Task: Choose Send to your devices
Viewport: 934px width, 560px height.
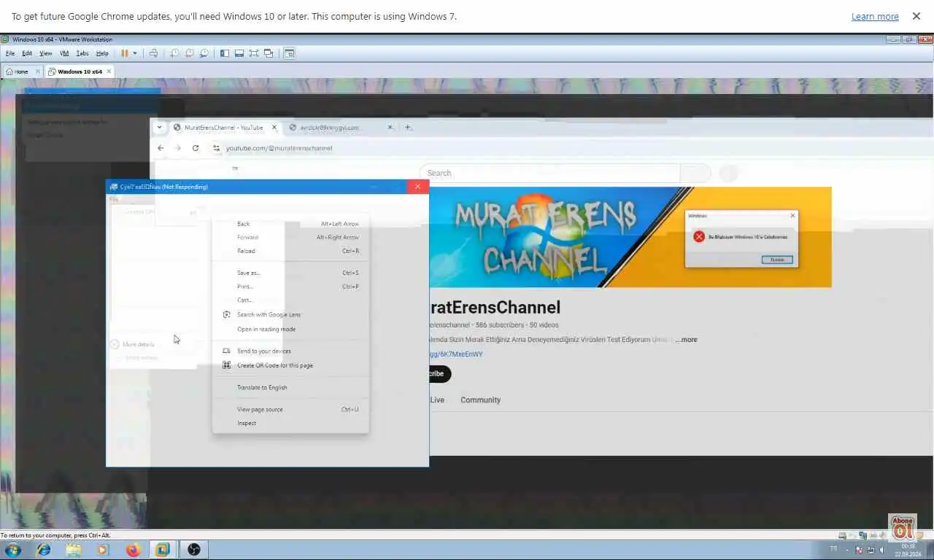Action: [x=290, y=351]
